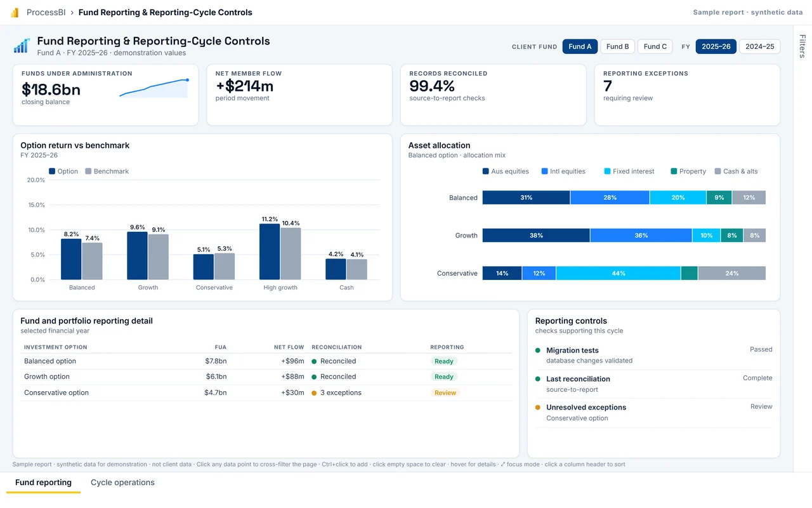Viewport: 812px width, 508px height.
Task: Click the Property legend swatch
Action: 674,171
